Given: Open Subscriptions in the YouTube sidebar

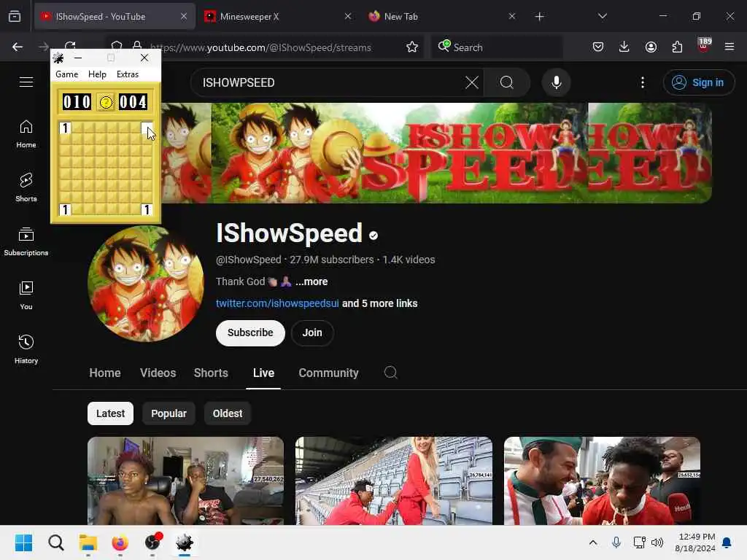Looking at the screenshot, I should pos(26,241).
